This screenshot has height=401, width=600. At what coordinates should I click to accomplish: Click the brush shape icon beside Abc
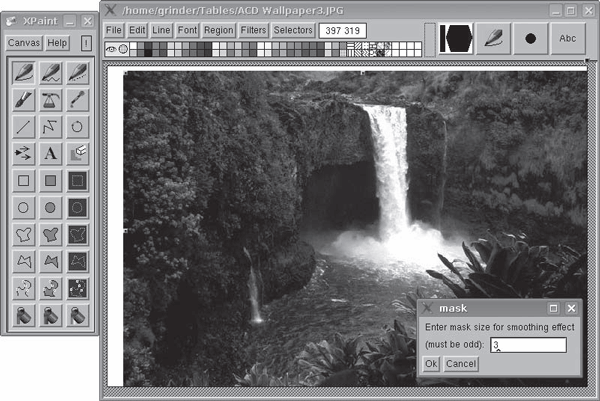(x=493, y=38)
